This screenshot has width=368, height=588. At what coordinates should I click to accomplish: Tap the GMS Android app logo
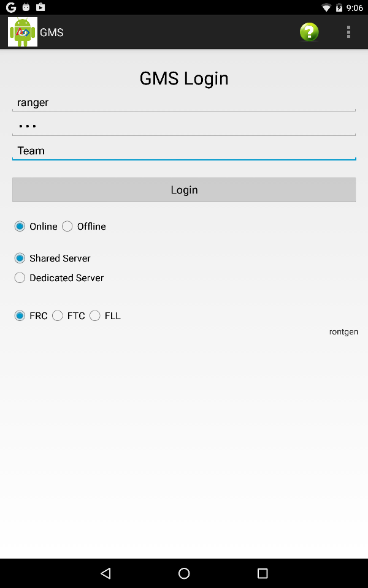click(23, 32)
